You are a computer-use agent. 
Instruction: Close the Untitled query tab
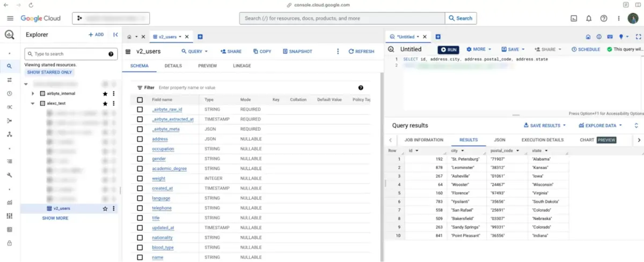pos(425,37)
